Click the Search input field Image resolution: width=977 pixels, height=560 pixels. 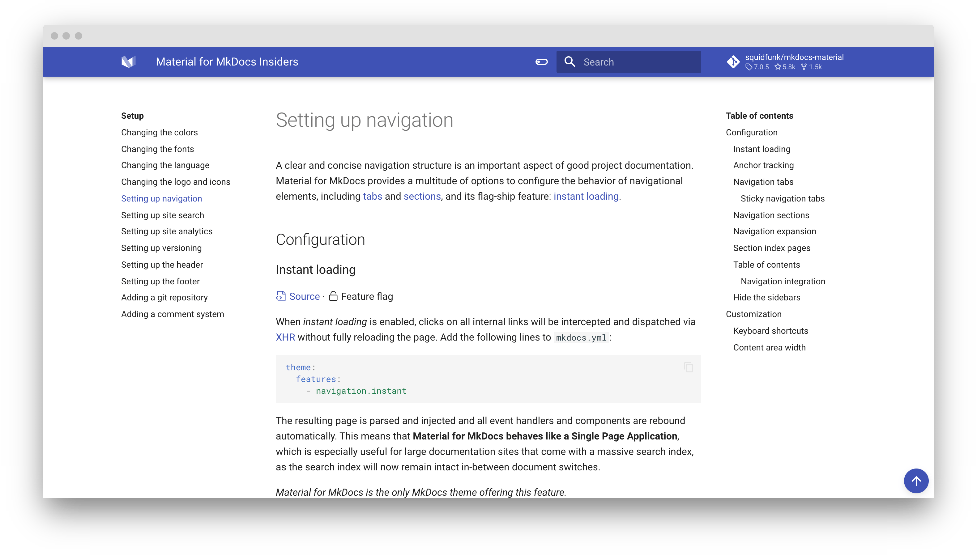[638, 62]
